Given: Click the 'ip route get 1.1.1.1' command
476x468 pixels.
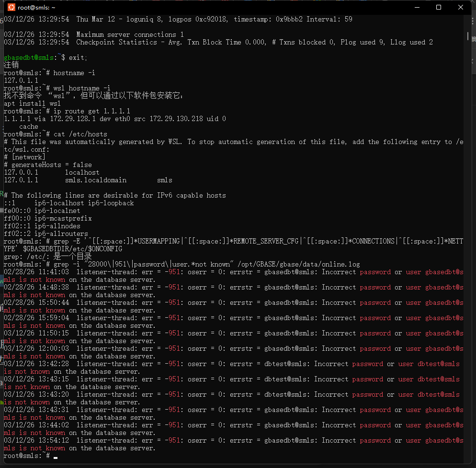Looking at the screenshot, I should (x=91, y=111).
